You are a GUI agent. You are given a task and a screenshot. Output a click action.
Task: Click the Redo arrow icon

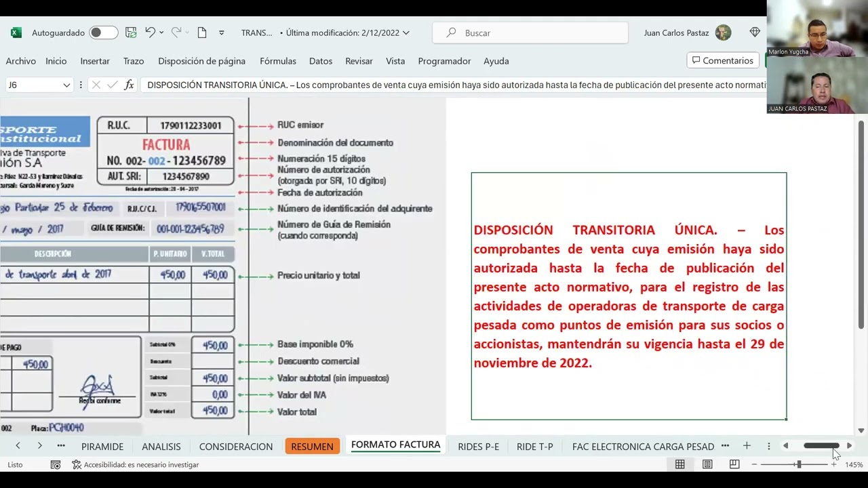tap(176, 33)
